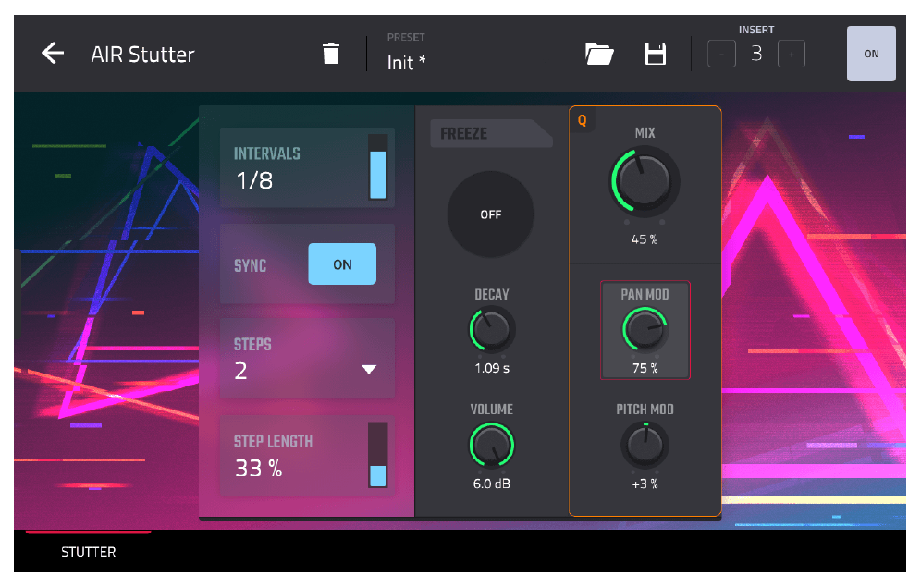This screenshot has width=921, height=588.
Task: Toggle the SYNC ON switch
Action: pos(342,264)
